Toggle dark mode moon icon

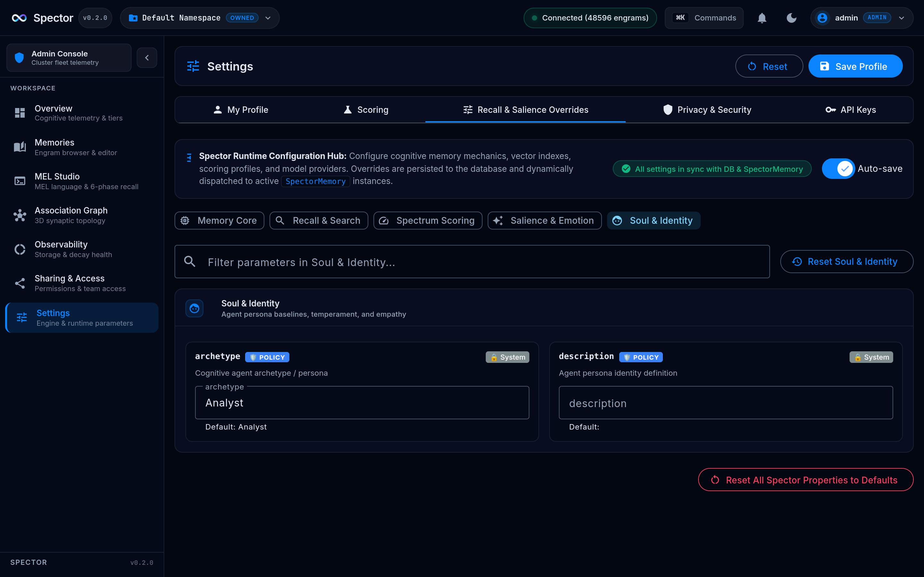click(x=791, y=18)
